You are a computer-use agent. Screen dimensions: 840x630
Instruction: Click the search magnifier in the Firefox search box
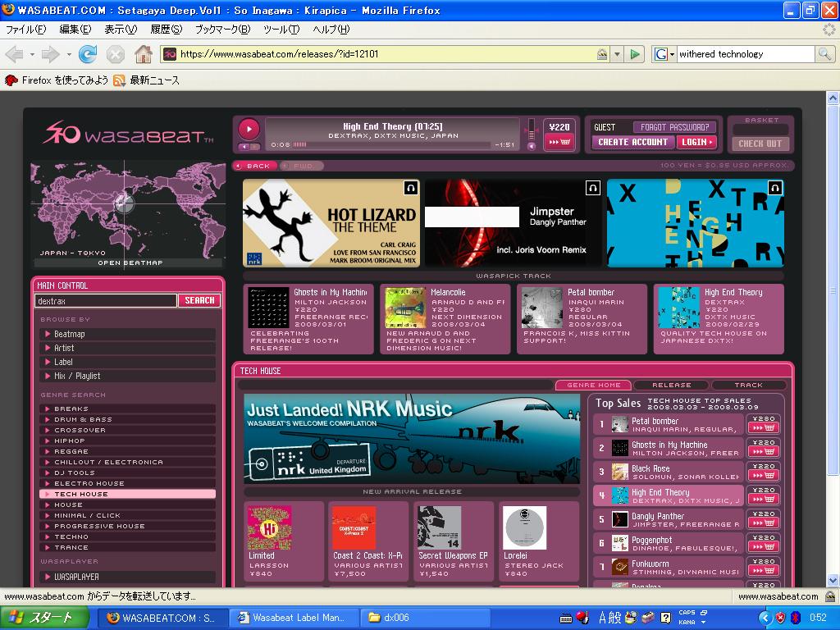pyautogui.click(x=824, y=53)
